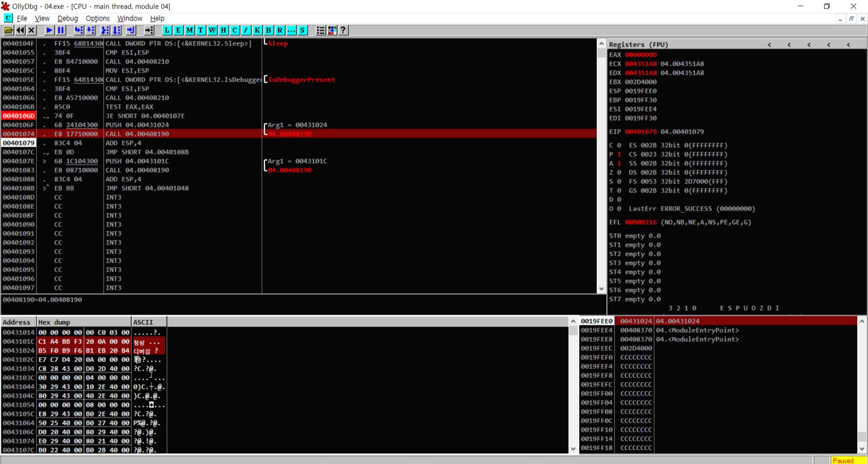868x464 pixels.
Task: Toggle the A flag value
Action: pyautogui.click(x=619, y=163)
